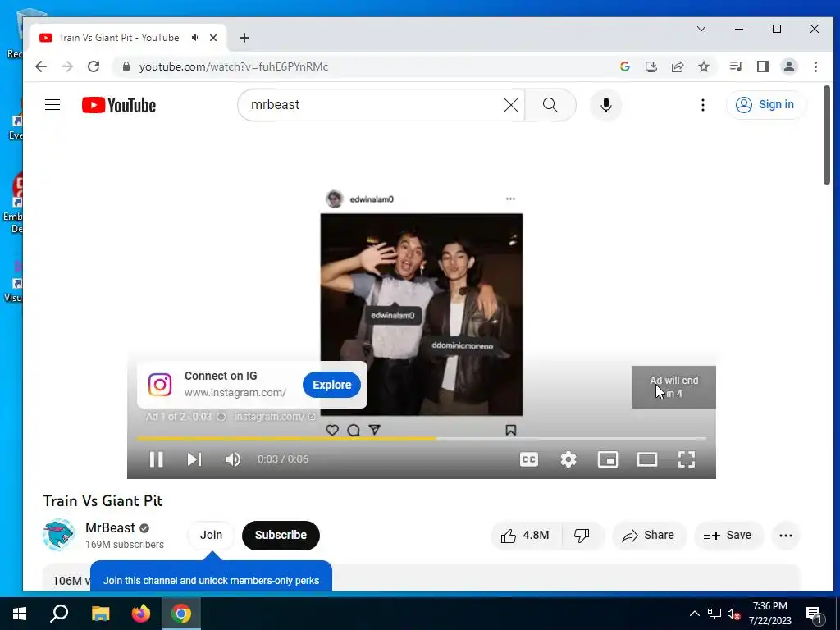
Task: Go to YouTube home via logo
Action: pyautogui.click(x=119, y=105)
